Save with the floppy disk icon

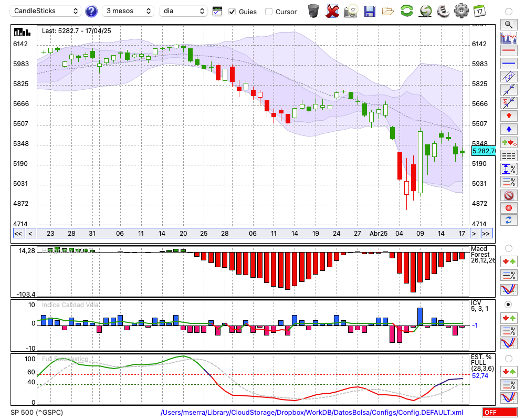370,11
